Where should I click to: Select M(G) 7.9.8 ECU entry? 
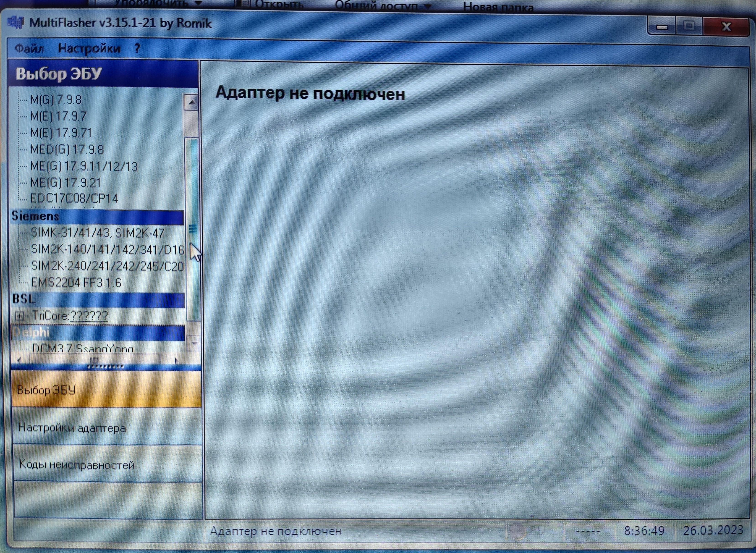click(55, 100)
